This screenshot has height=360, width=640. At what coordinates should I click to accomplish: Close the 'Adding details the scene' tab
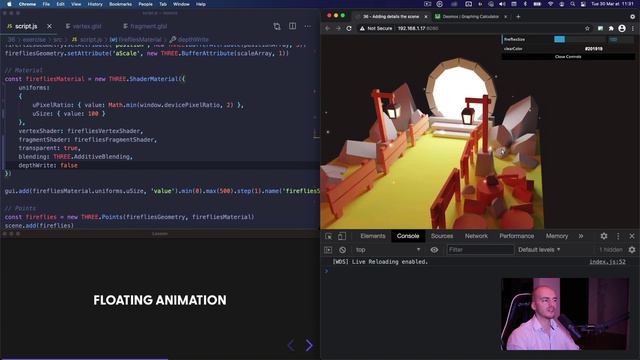click(426, 17)
